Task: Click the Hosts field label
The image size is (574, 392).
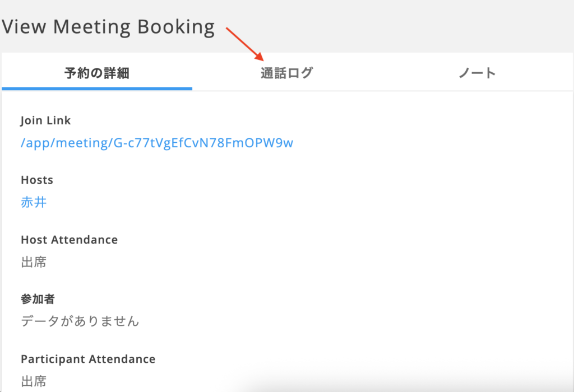Action: coord(37,180)
